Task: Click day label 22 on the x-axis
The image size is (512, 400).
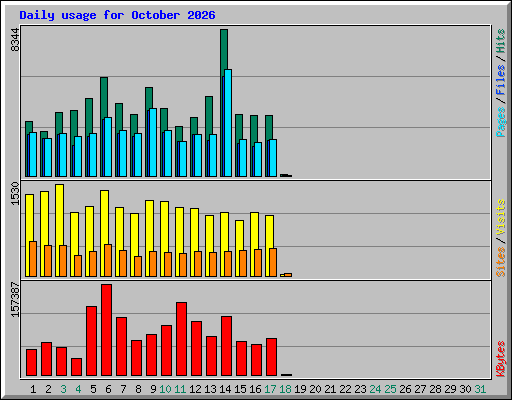Action: click(x=345, y=389)
